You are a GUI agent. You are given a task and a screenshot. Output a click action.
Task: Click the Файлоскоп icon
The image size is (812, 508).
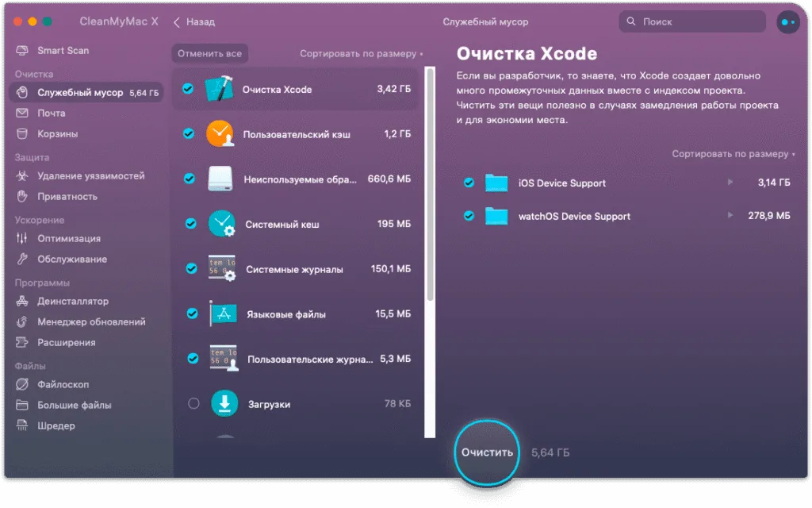click(21, 384)
